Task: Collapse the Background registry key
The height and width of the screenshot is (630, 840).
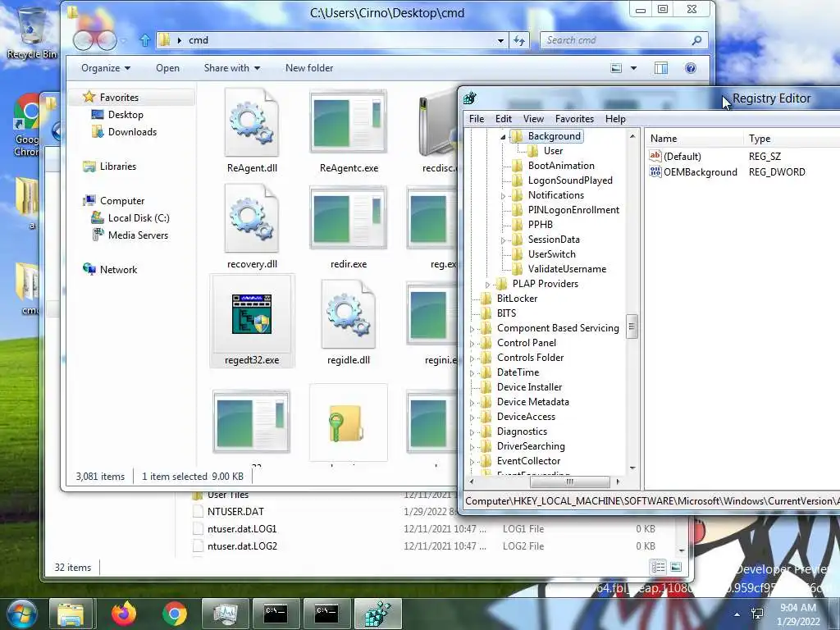Action: click(x=503, y=137)
